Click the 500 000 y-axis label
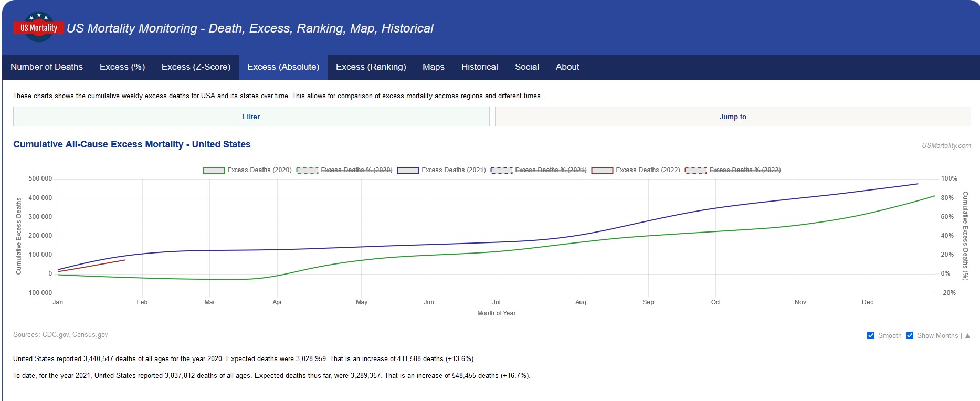This screenshot has width=980, height=401. [40, 178]
